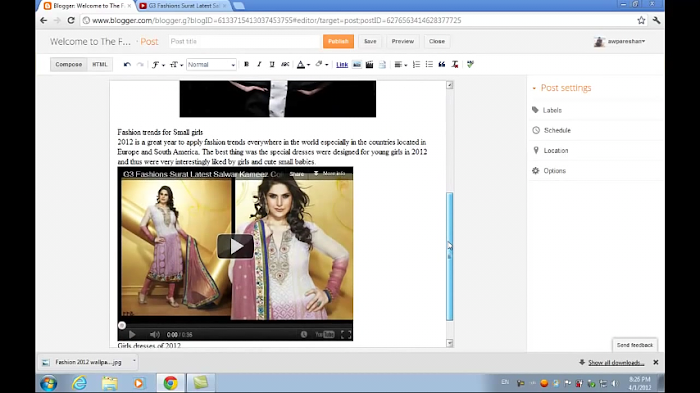Close the downloads bar
Screen dimensions: 700x393
(656, 362)
